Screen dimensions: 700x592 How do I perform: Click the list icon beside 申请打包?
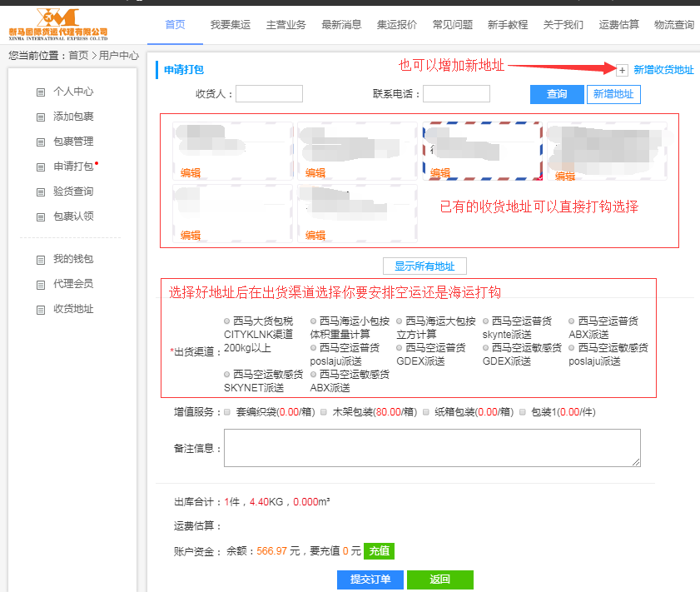click(x=41, y=167)
